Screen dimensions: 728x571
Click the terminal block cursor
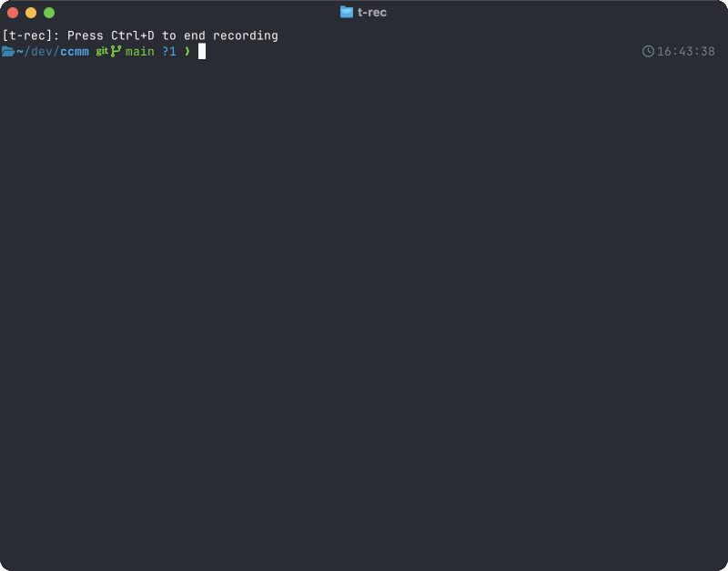[x=202, y=52]
